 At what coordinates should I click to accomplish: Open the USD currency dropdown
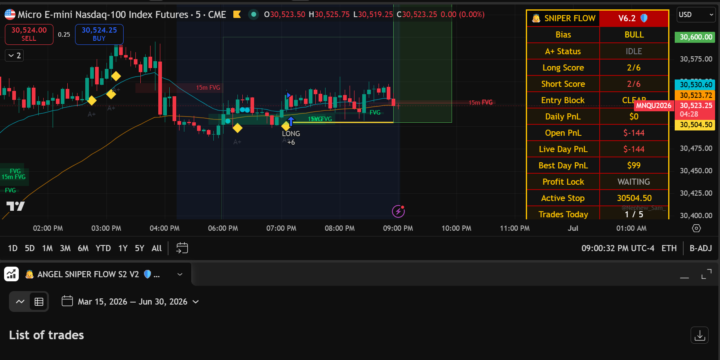click(695, 15)
